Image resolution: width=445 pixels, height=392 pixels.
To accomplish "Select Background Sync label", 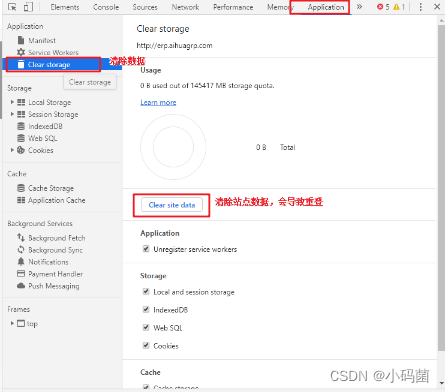I will tap(55, 250).
